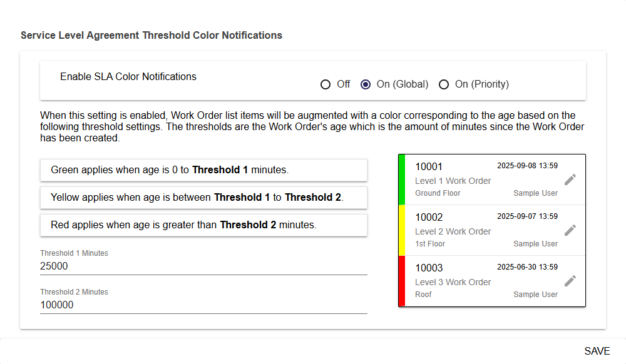This screenshot has width=626, height=364.
Task: Choose the On (Priority) radio option
Action: (444, 84)
